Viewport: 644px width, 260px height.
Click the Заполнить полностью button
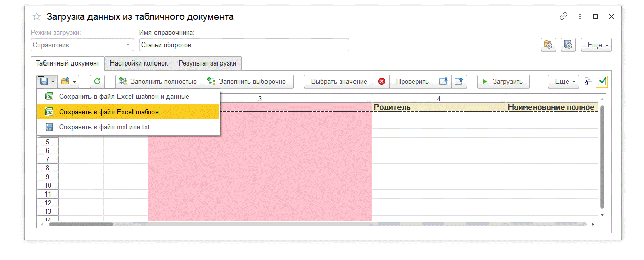coord(159,81)
